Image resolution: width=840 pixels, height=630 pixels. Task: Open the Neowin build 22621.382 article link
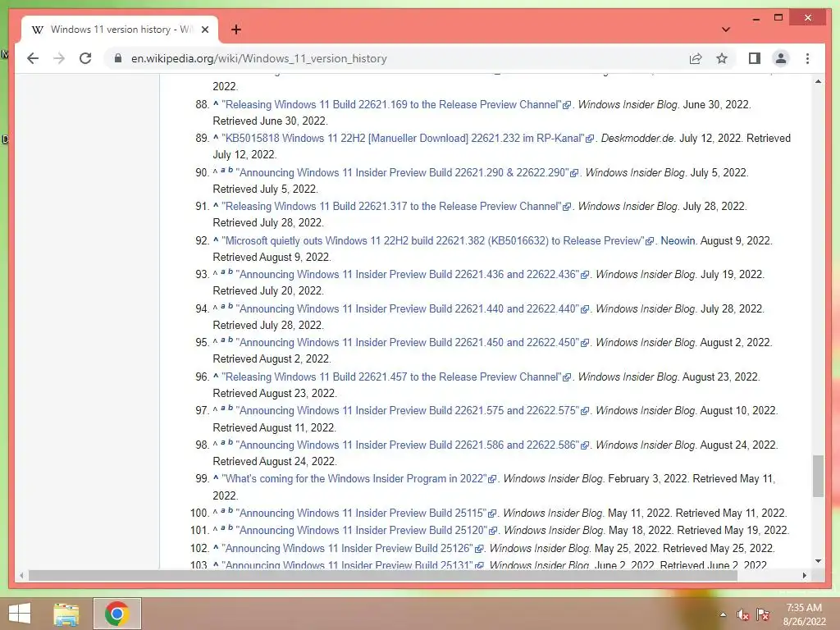(x=433, y=240)
